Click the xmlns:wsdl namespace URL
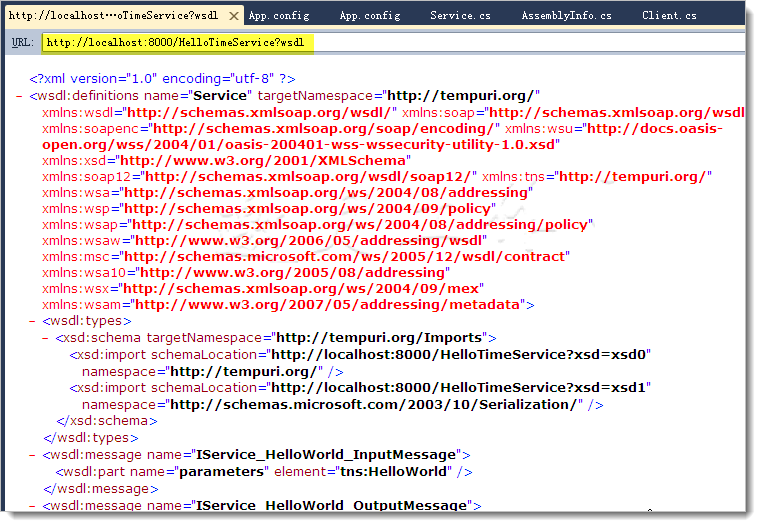 [x=259, y=113]
